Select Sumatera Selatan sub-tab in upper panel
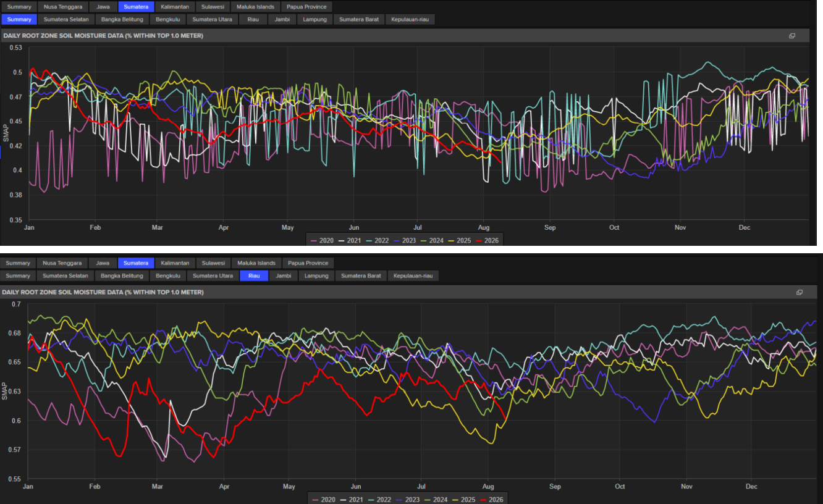This screenshot has width=823, height=504. (x=66, y=19)
